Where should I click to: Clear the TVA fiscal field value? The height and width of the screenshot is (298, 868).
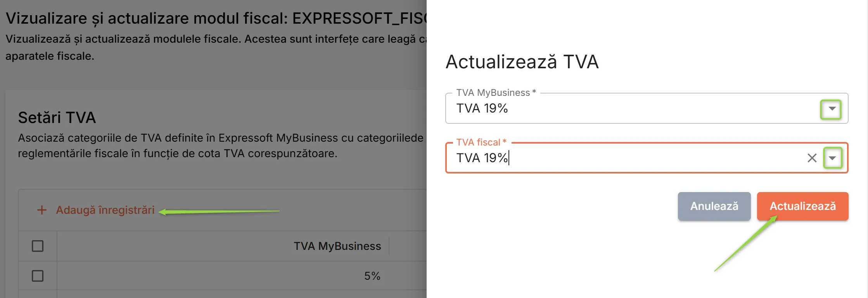pos(812,158)
